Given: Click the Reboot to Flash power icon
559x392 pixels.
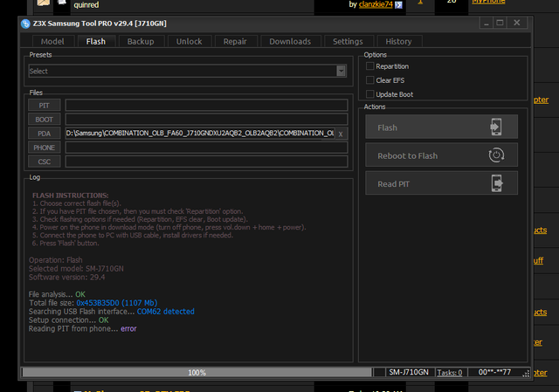Looking at the screenshot, I should click(x=496, y=155).
